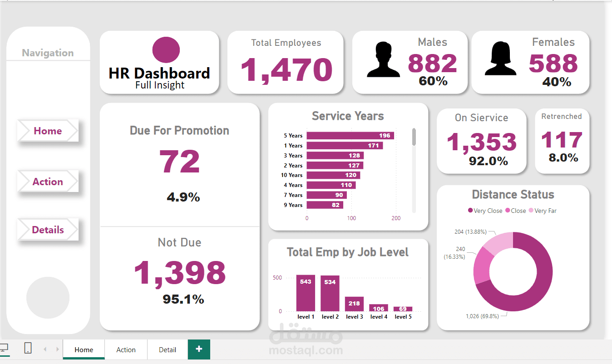Image resolution: width=612 pixels, height=364 pixels.
Task: Select the 10 Years bar (120)
Action: [x=333, y=175]
